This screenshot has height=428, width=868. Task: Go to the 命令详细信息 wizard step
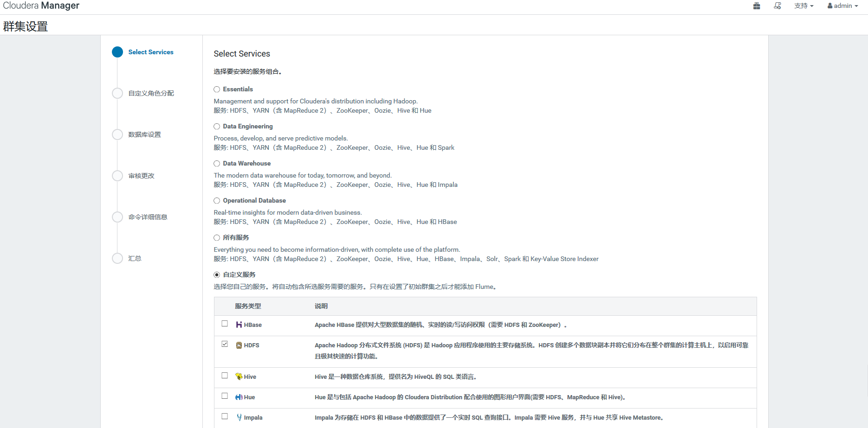click(148, 217)
